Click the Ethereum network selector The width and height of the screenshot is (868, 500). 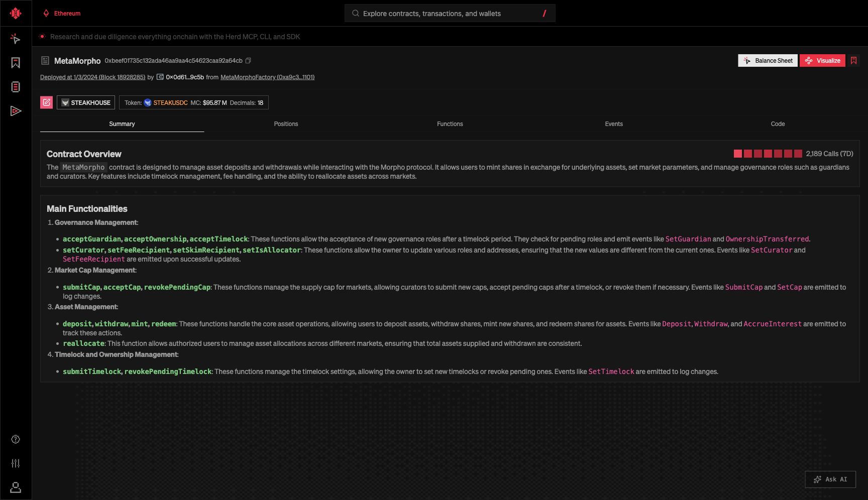[62, 14]
